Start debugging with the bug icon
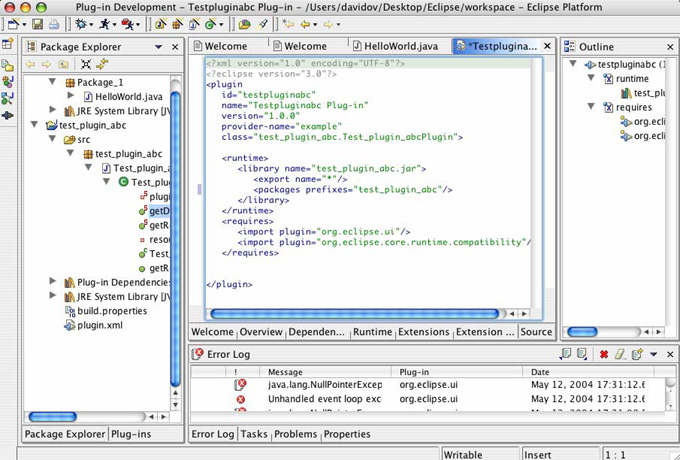680x460 pixels. coord(80,23)
